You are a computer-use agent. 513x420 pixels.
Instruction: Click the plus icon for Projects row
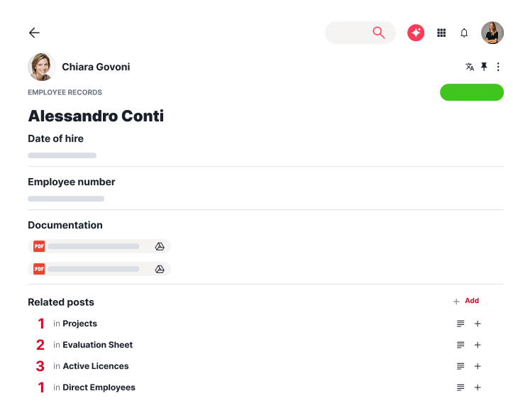point(478,324)
